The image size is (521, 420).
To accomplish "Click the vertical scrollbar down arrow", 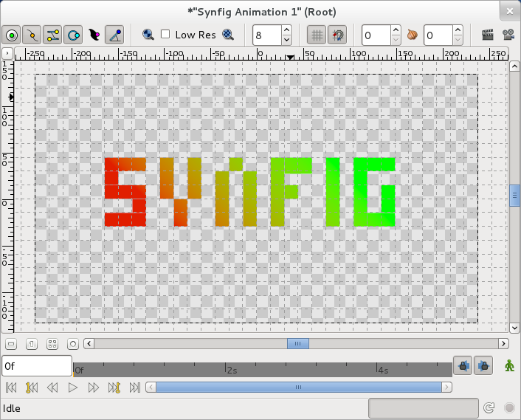I will 514,328.
